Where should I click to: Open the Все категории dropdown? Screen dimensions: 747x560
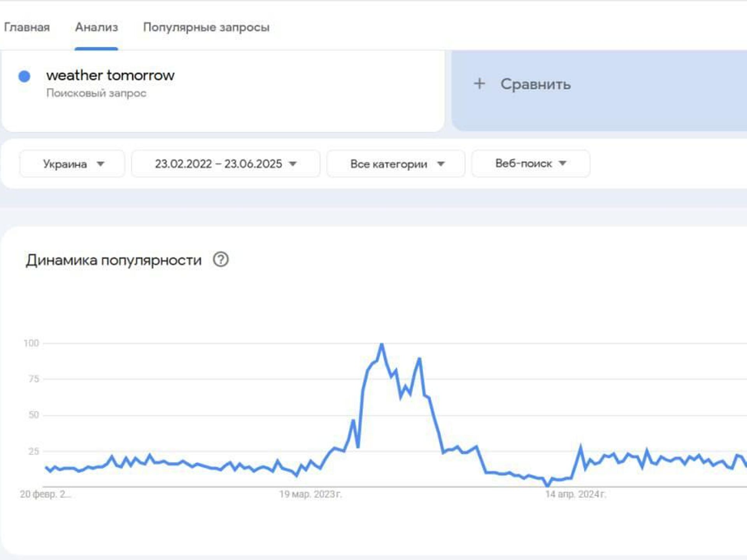396,164
